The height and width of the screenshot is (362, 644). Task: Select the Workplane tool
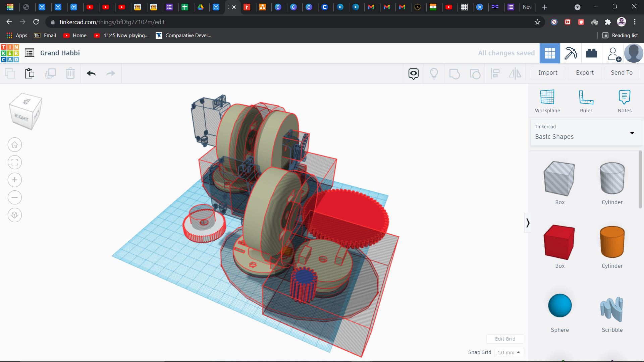coord(548,100)
